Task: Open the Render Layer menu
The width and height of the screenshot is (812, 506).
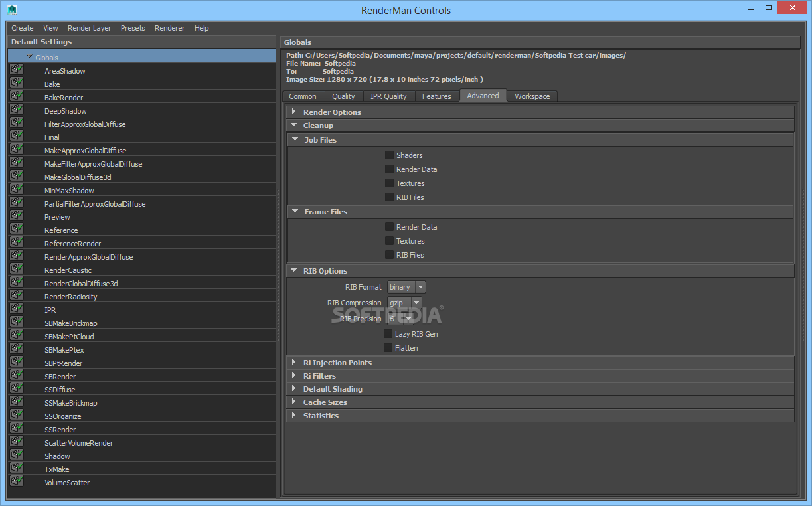Action: (x=89, y=28)
